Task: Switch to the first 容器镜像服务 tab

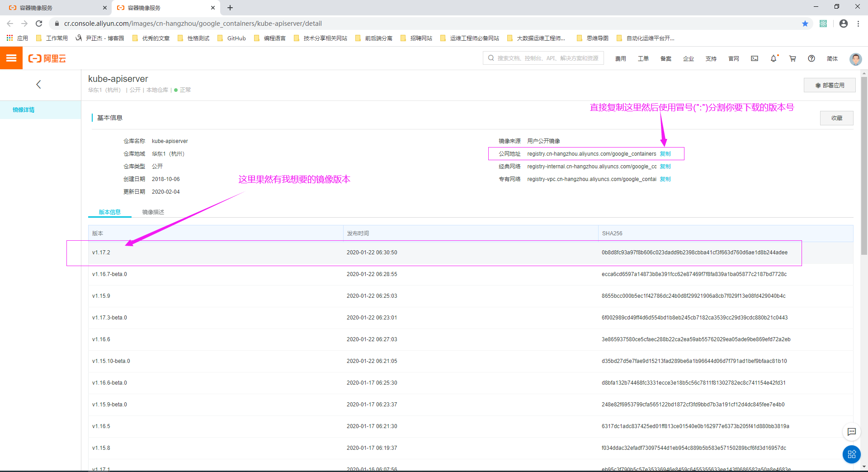Action: 56,8
